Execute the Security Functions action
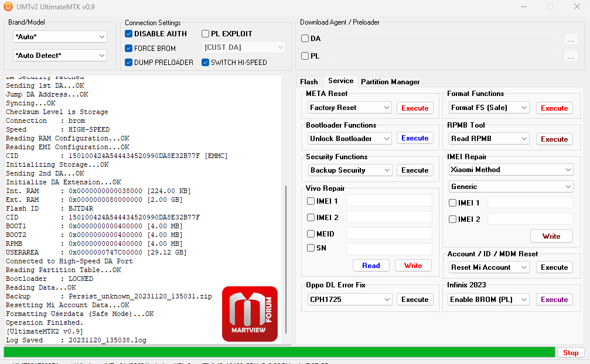Screen dimensions: 590x364 [415, 170]
